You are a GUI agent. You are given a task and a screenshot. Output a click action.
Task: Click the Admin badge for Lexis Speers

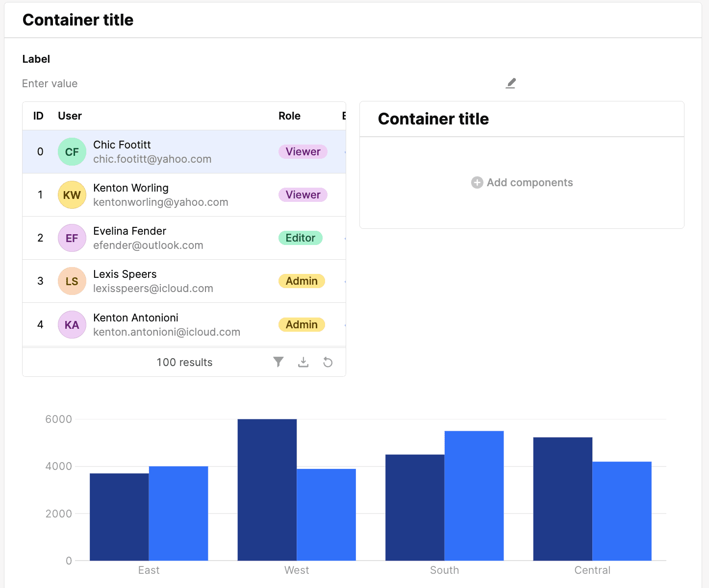(x=301, y=281)
